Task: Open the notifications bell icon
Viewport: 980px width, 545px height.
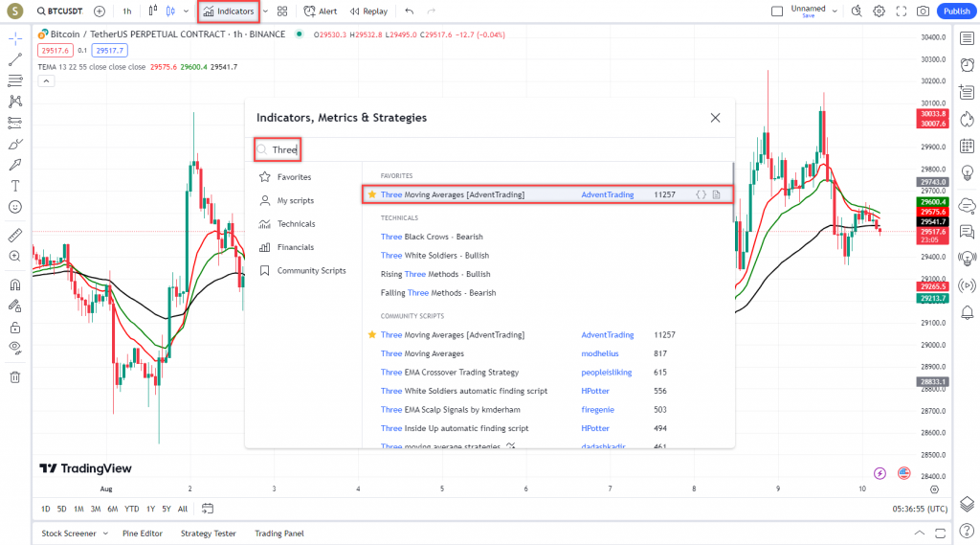Action: (967, 312)
